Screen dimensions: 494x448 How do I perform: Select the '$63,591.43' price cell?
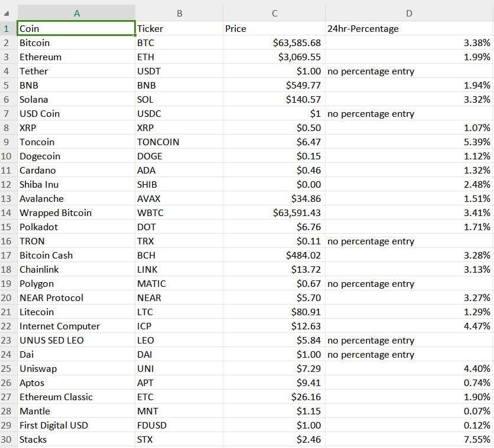pyautogui.click(x=274, y=212)
